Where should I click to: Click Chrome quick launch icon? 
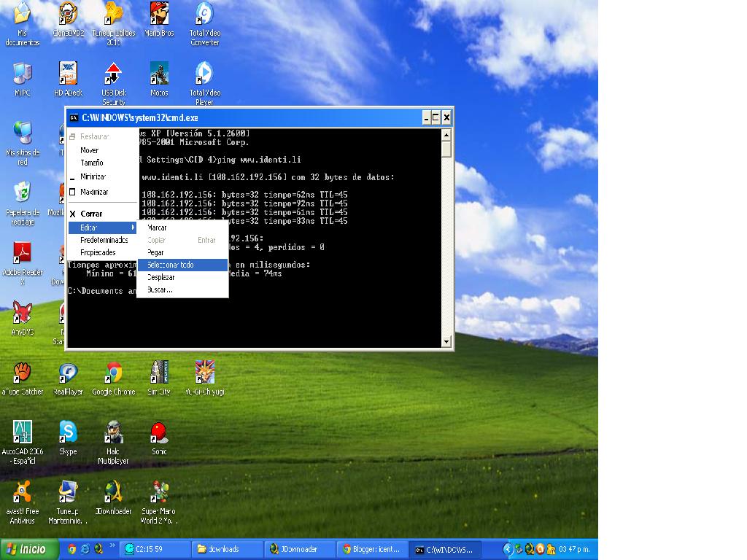pos(72,549)
